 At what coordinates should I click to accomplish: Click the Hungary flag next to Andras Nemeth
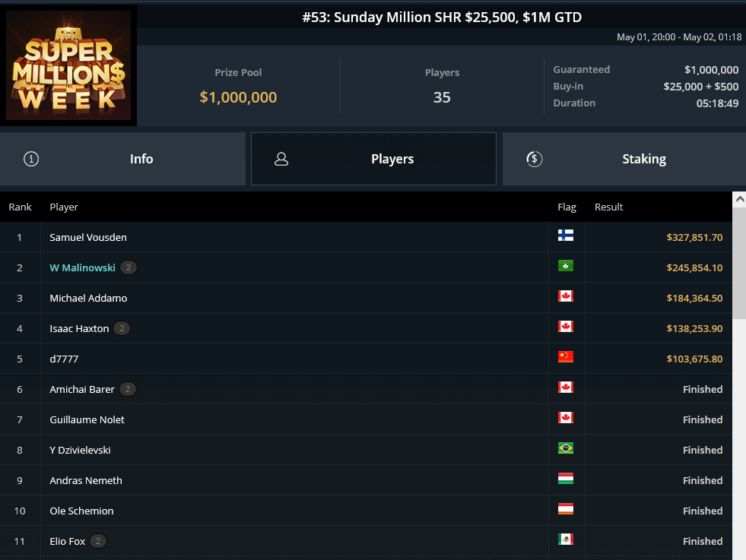coord(566,479)
